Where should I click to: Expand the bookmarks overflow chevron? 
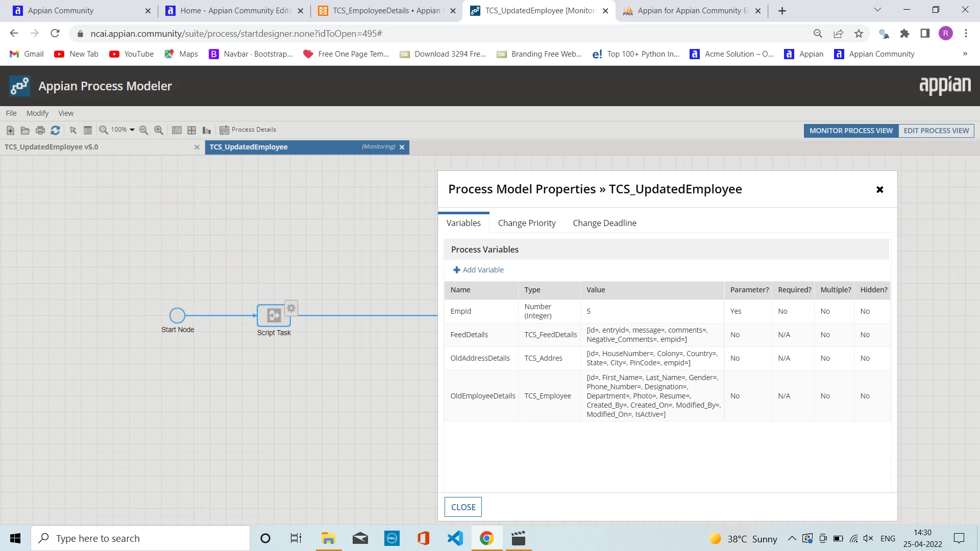(x=965, y=54)
